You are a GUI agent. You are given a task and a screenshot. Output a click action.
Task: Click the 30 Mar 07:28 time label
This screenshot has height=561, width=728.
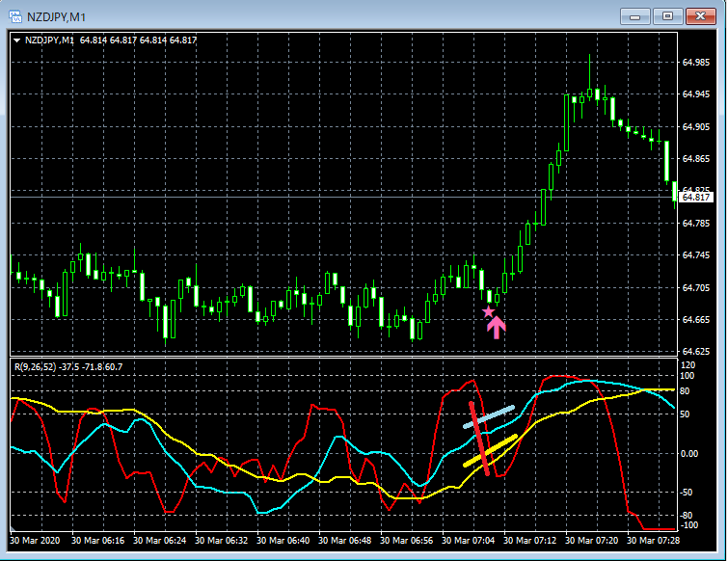[652, 541]
